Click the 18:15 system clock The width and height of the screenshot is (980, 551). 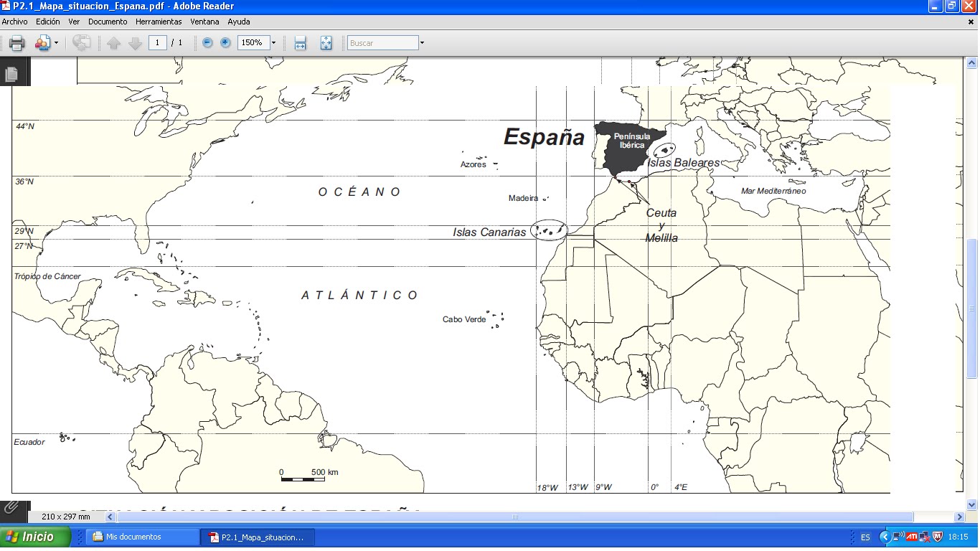958,537
